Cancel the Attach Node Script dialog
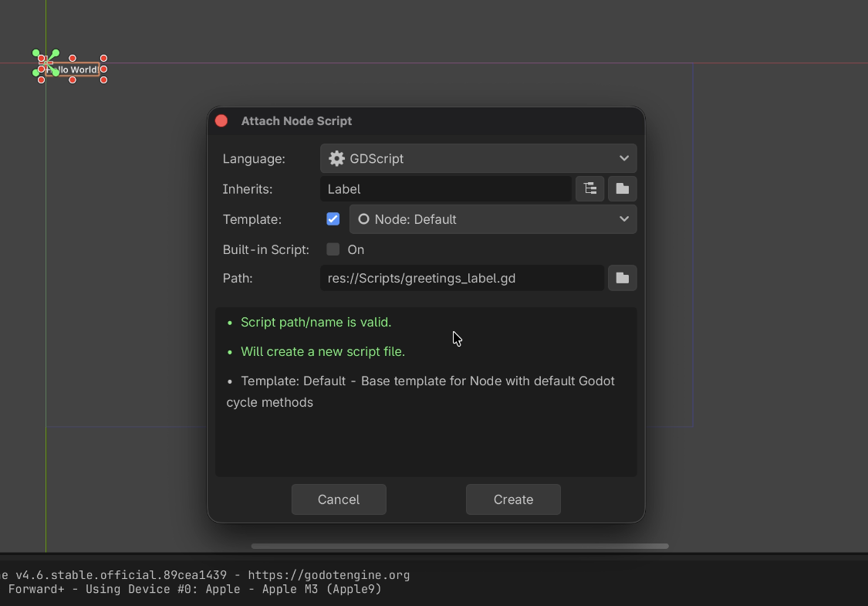 click(339, 499)
